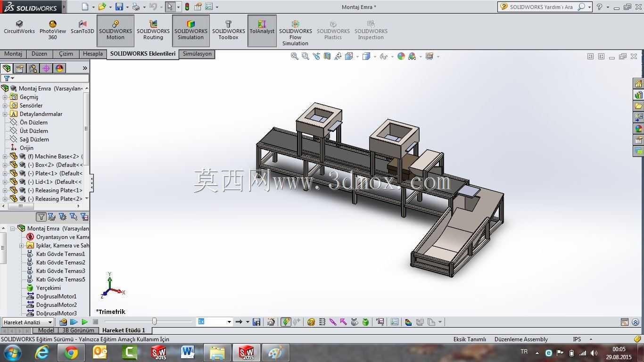Image resolution: width=644 pixels, height=362 pixels.
Task: Toggle the Autokey button
Action: coord(286,322)
